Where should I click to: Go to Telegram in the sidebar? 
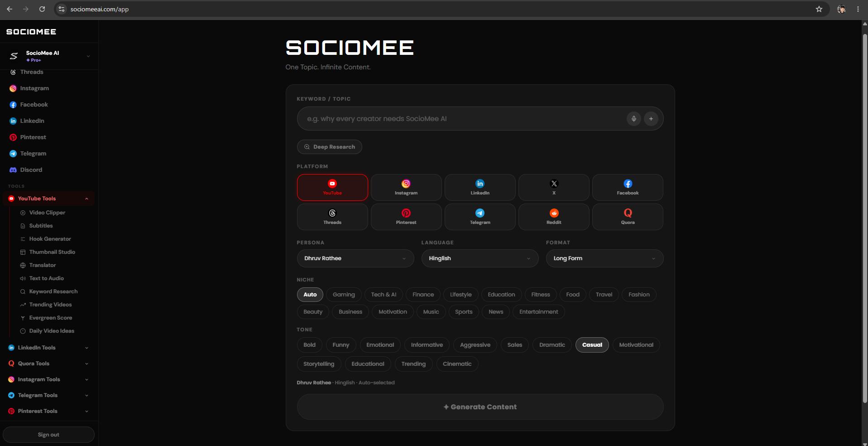point(33,154)
